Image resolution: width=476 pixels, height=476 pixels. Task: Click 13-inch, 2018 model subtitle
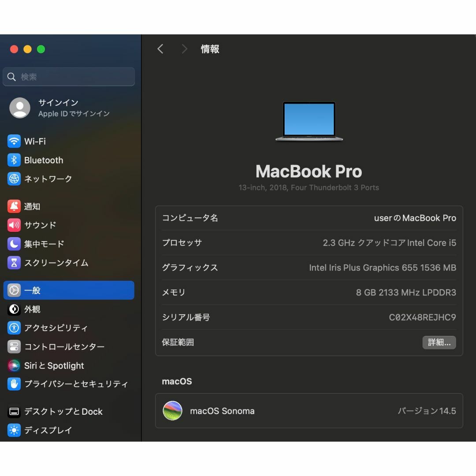(x=309, y=188)
